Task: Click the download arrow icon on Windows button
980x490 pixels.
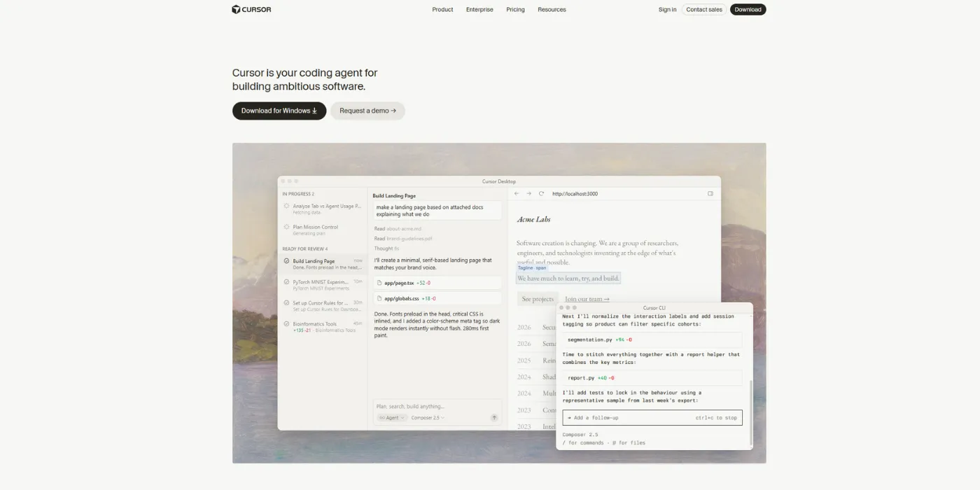Action: pos(314,111)
